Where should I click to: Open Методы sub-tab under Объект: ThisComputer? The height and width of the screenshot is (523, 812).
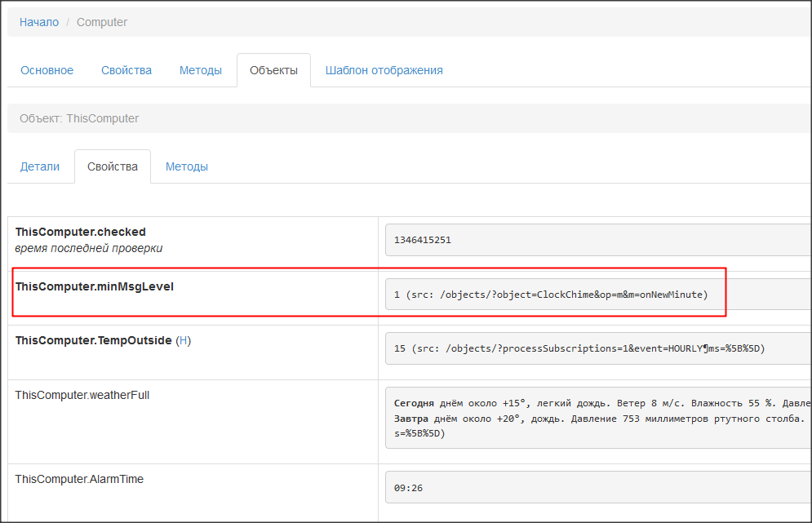click(187, 166)
